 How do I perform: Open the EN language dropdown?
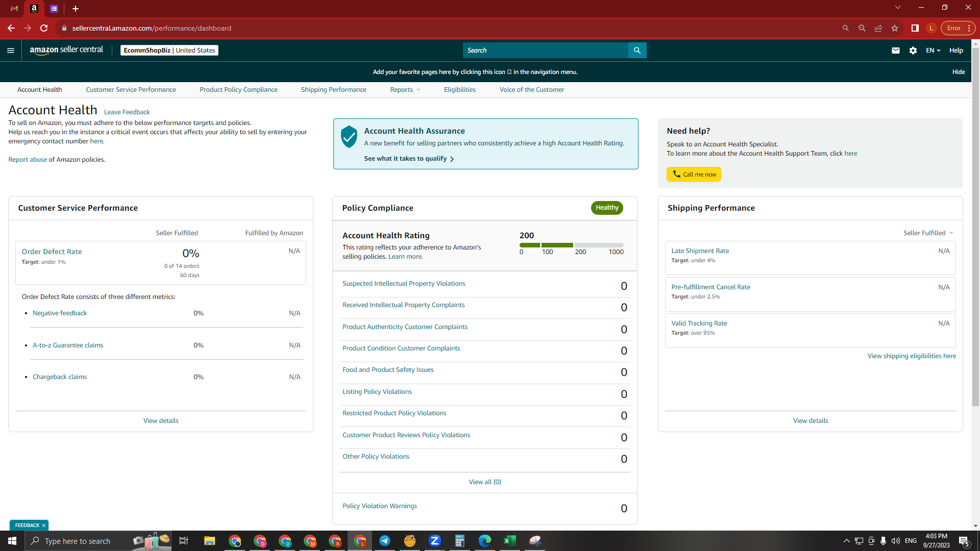(933, 51)
